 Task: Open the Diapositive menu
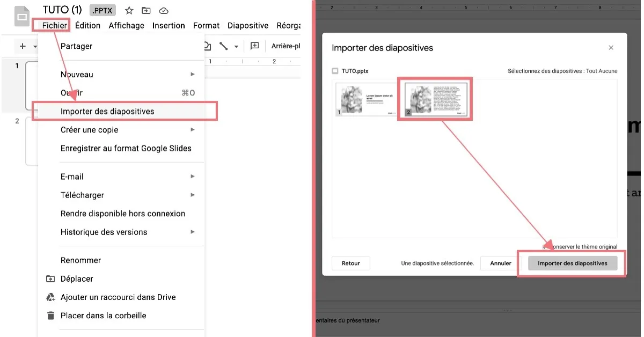[x=248, y=25]
